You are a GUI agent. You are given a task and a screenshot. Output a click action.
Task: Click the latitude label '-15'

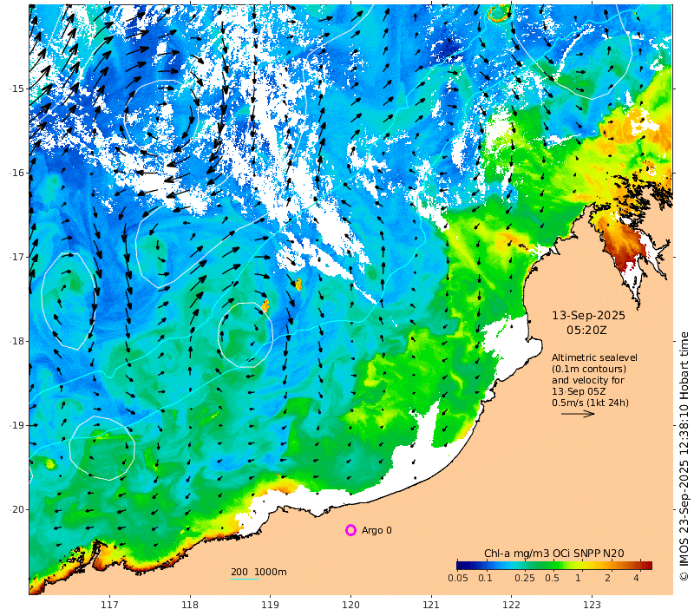click(17, 88)
